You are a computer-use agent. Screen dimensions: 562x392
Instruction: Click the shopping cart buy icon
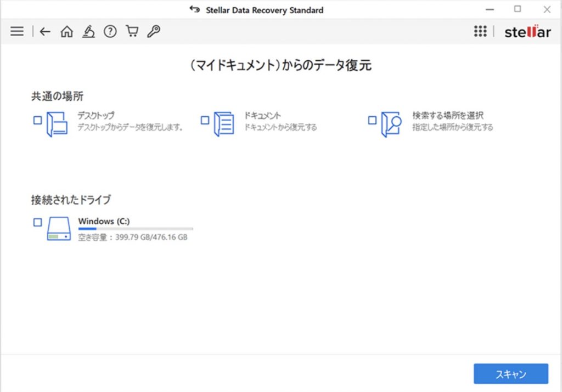pos(132,31)
